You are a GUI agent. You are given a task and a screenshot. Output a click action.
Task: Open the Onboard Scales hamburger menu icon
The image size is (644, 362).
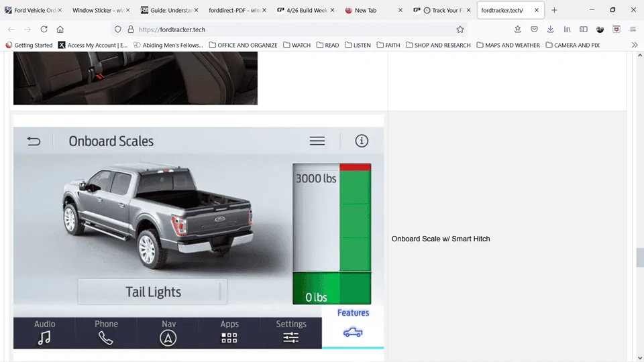click(317, 141)
